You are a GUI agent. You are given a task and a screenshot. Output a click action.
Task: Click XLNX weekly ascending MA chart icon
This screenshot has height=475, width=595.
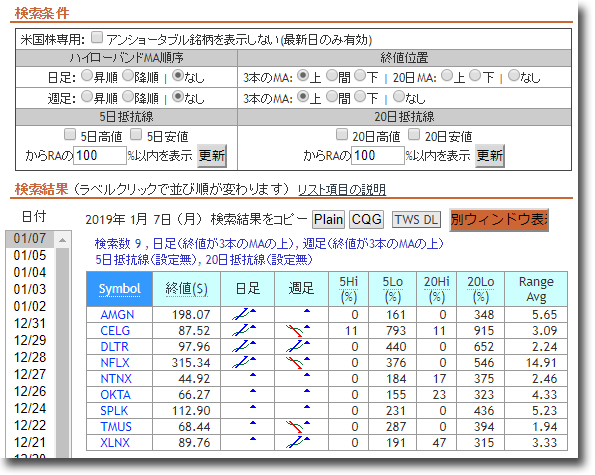[294, 442]
